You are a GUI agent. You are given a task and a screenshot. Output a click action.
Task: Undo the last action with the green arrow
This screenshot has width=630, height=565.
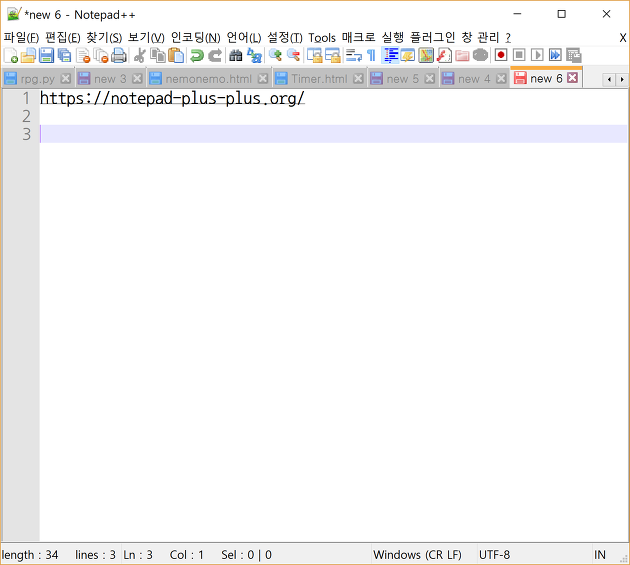(x=196, y=55)
